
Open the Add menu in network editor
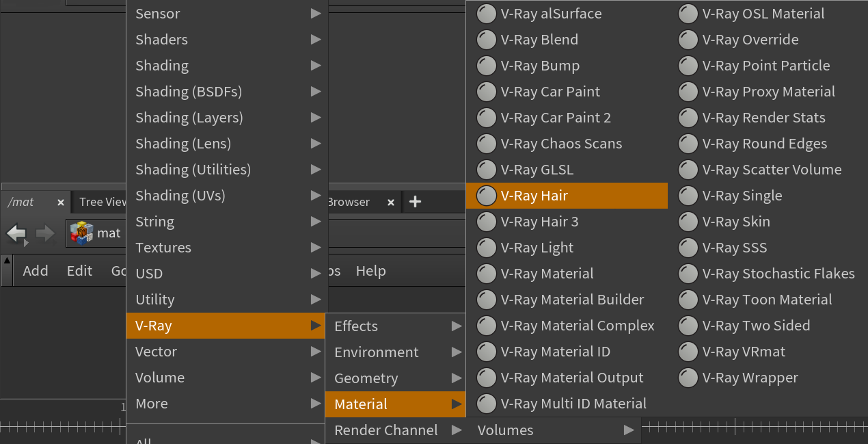point(36,271)
